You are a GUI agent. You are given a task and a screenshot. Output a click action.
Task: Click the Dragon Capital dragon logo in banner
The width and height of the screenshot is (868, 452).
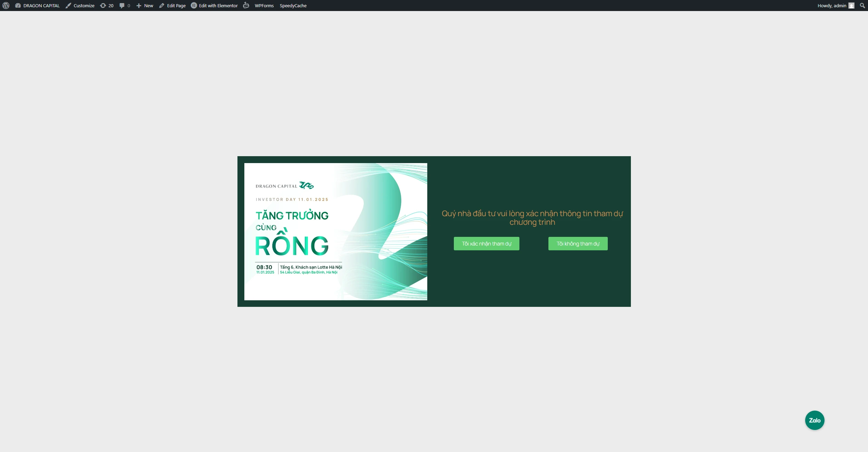(306, 185)
